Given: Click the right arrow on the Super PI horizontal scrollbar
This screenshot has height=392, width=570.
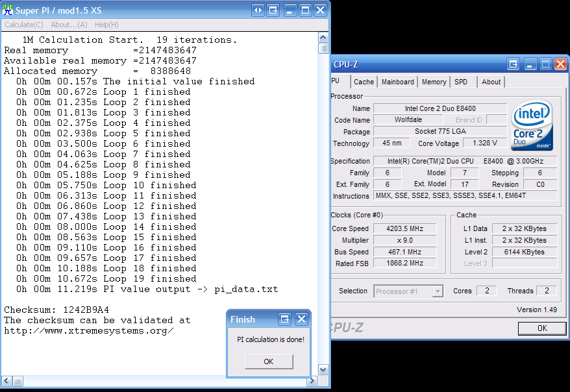Looking at the screenshot, I should click(x=312, y=381).
